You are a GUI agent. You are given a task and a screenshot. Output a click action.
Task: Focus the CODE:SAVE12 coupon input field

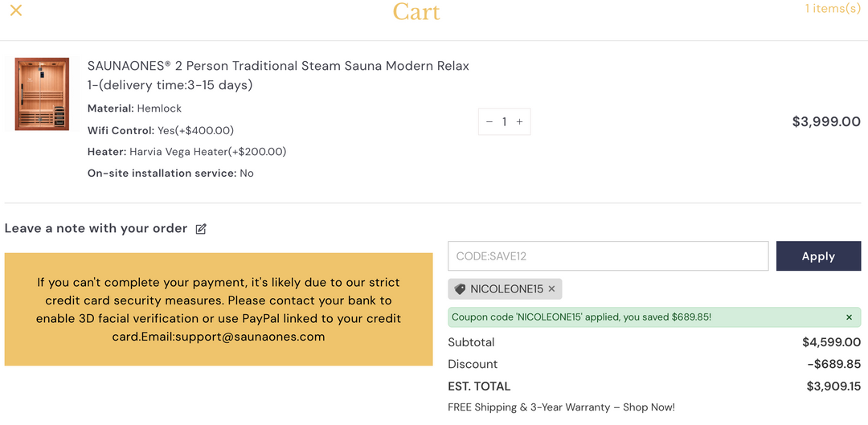click(x=608, y=256)
